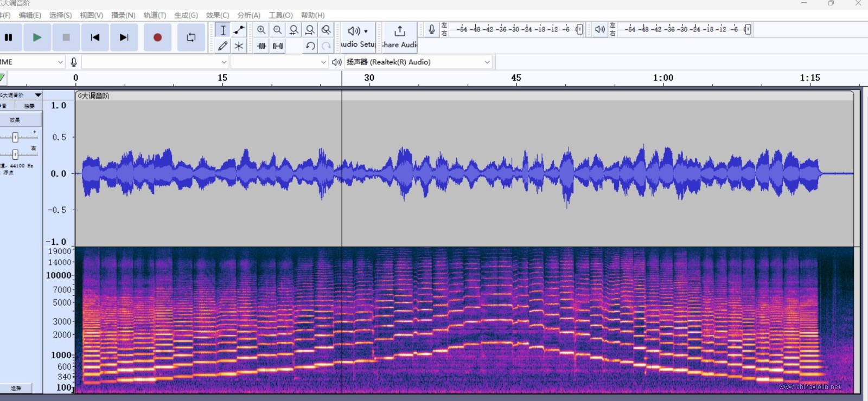This screenshot has width=868, height=401.
Task: Select the Envelope tool
Action: pos(239,30)
